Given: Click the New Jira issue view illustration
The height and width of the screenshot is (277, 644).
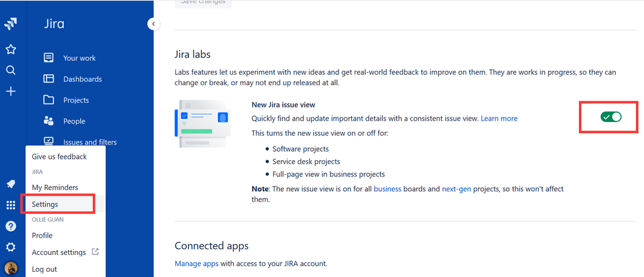Looking at the screenshot, I should (x=202, y=123).
